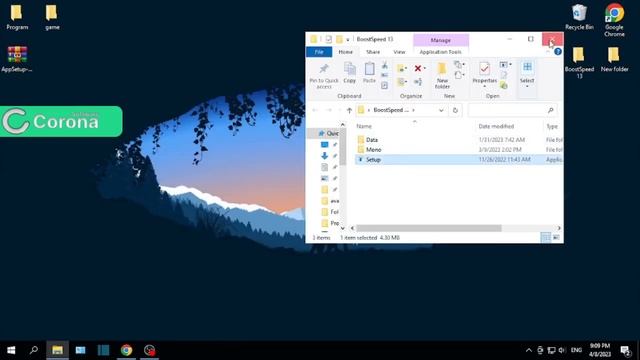Click the Up arrow navigation button

click(349, 110)
